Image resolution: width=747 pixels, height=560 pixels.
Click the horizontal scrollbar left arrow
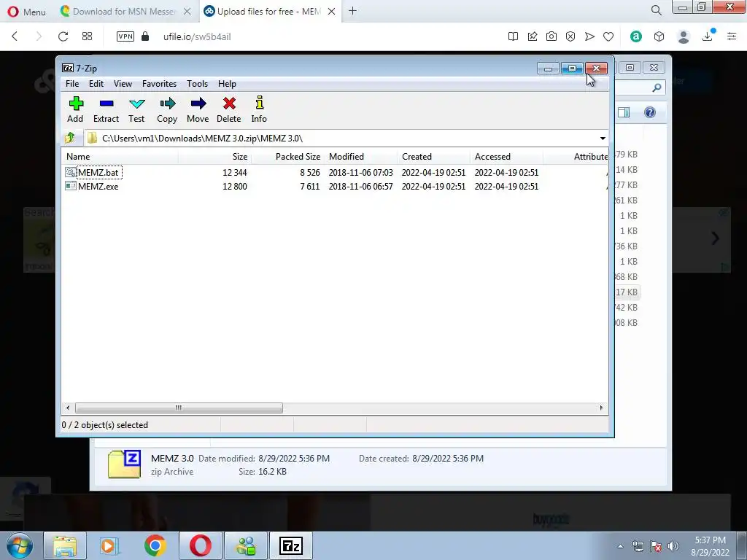(x=68, y=408)
